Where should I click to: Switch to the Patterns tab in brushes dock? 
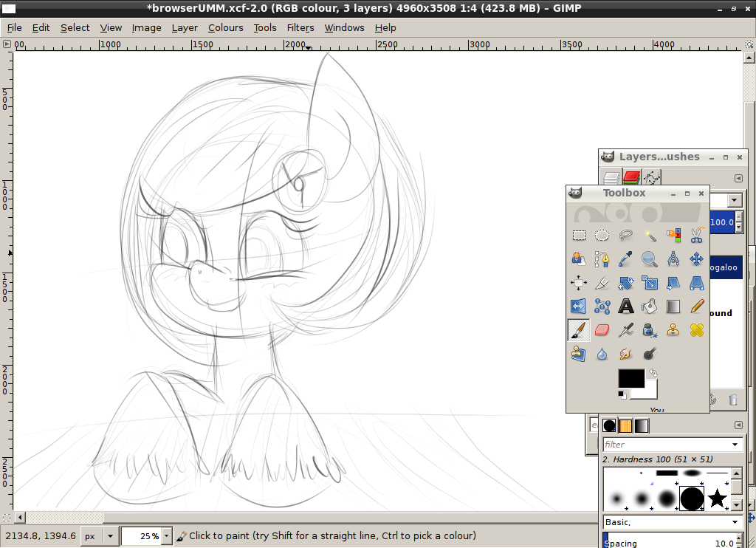point(625,425)
